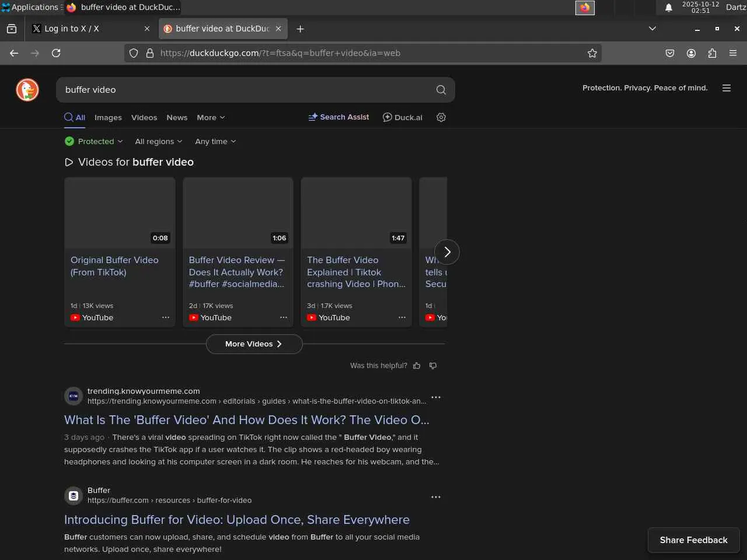Image resolution: width=747 pixels, height=560 pixels.
Task: Open the search settings gear icon
Action: tap(441, 117)
